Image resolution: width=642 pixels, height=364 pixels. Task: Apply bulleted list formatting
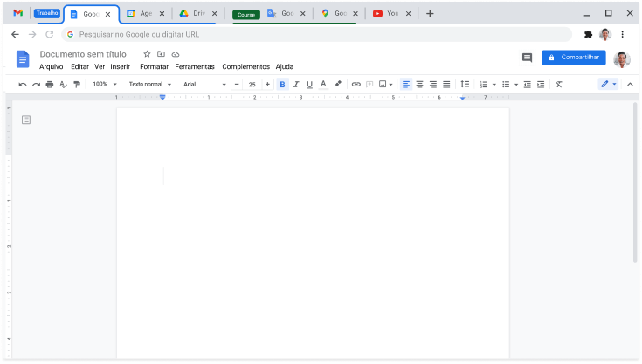click(x=506, y=85)
